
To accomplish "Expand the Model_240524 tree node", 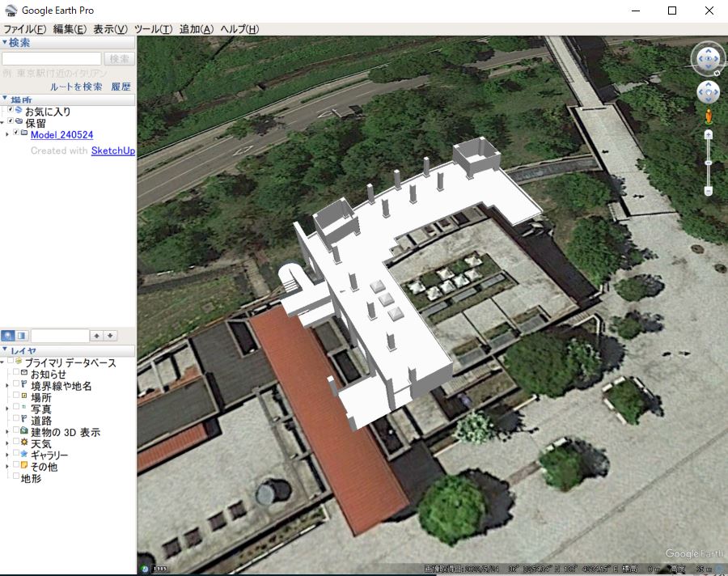I will click(7, 134).
